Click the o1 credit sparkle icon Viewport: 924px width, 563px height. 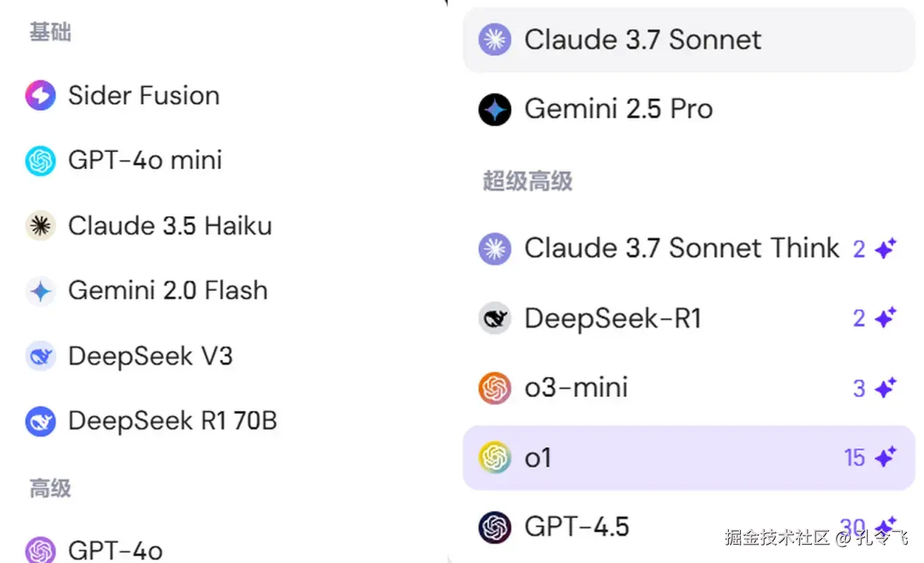pyautogui.click(x=885, y=457)
